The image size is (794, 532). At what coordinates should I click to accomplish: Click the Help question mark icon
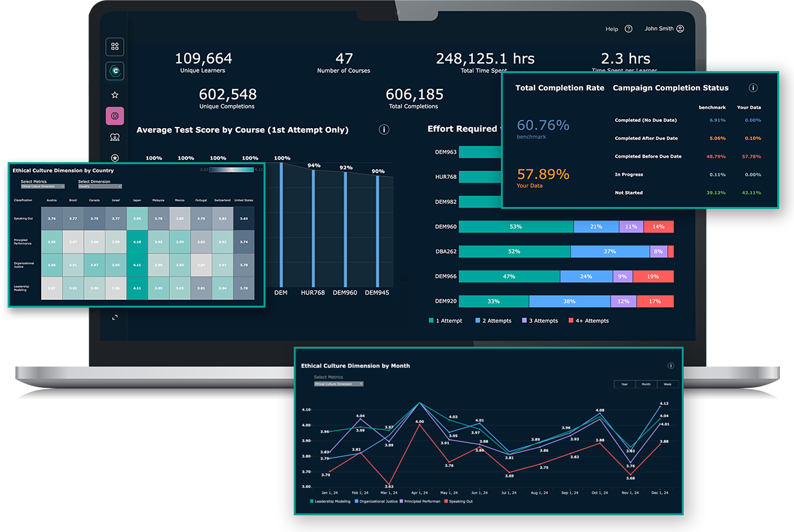pos(629,29)
